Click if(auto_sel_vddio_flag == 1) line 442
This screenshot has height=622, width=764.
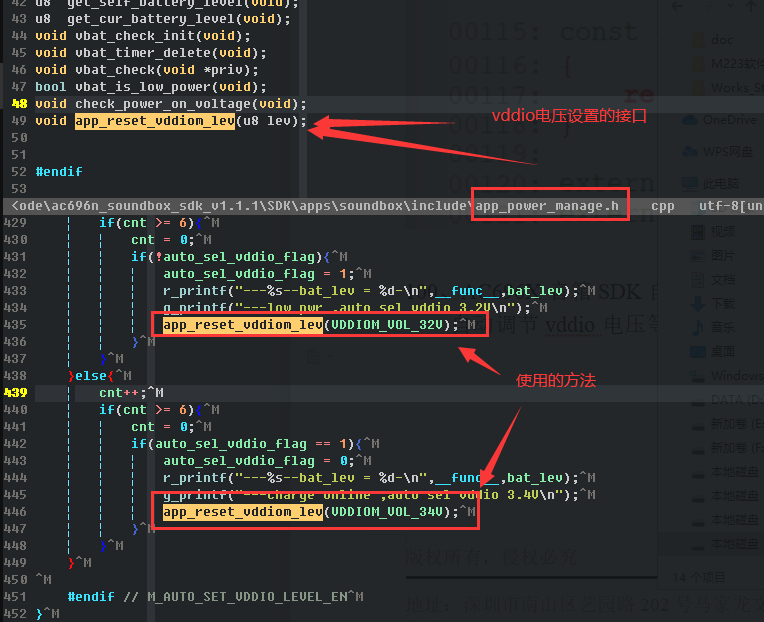tap(247, 444)
